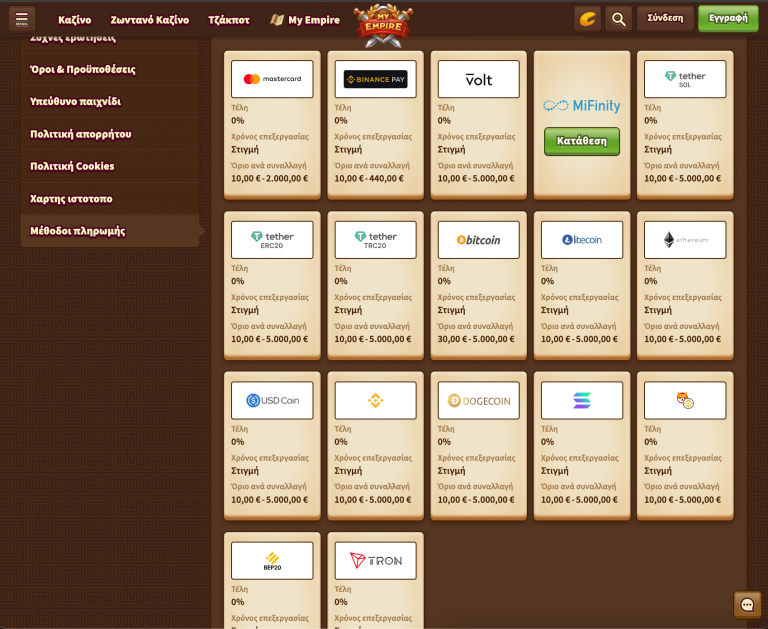The height and width of the screenshot is (629, 768).
Task: Click the Εγγραφή register button
Action: [728, 18]
